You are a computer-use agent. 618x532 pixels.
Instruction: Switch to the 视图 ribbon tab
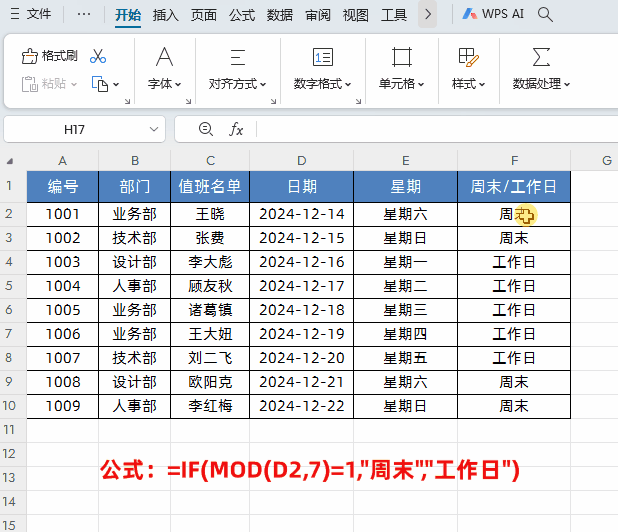pyautogui.click(x=356, y=15)
